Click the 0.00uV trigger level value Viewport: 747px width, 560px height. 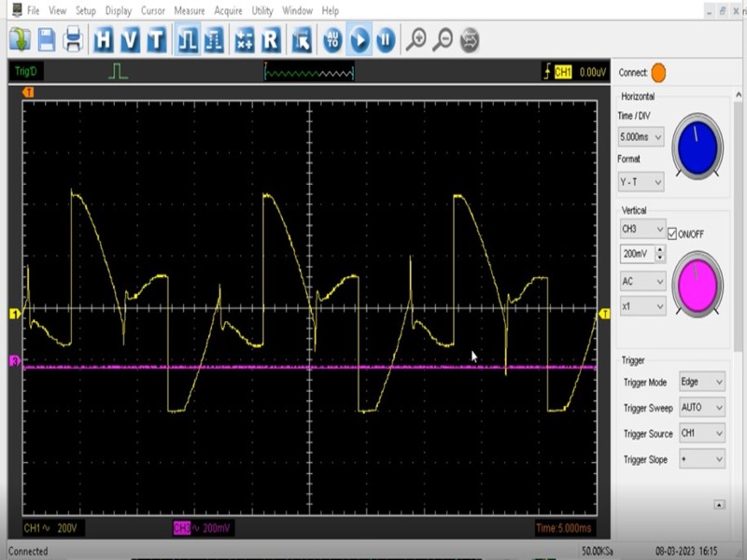click(x=593, y=73)
